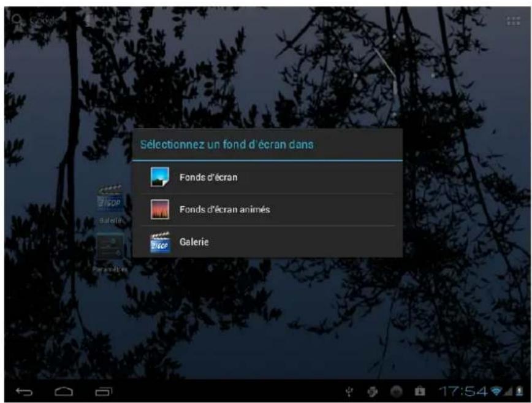This screenshot has height=403, width=532.
Task: Open the Galerie app on the home screen
Action: coord(110,204)
